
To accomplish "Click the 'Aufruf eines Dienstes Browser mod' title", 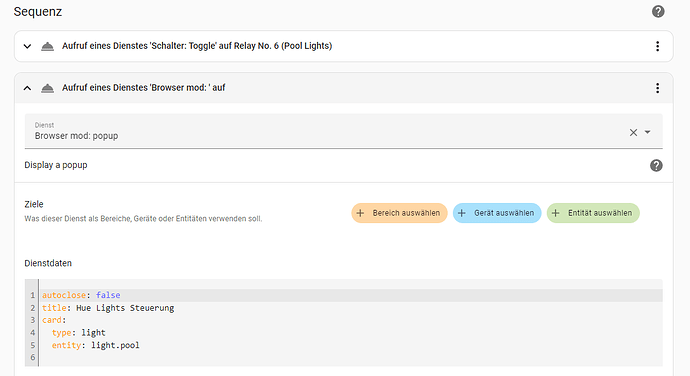I will (x=143, y=88).
